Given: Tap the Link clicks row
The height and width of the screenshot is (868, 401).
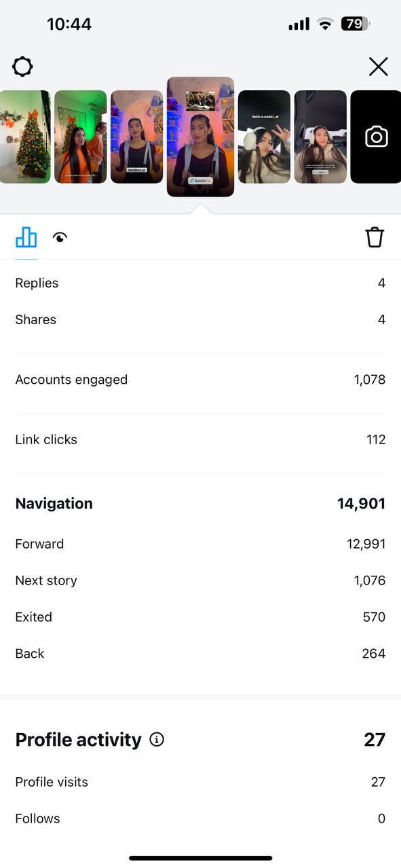Looking at the screenshot, I should pos(200,439).
